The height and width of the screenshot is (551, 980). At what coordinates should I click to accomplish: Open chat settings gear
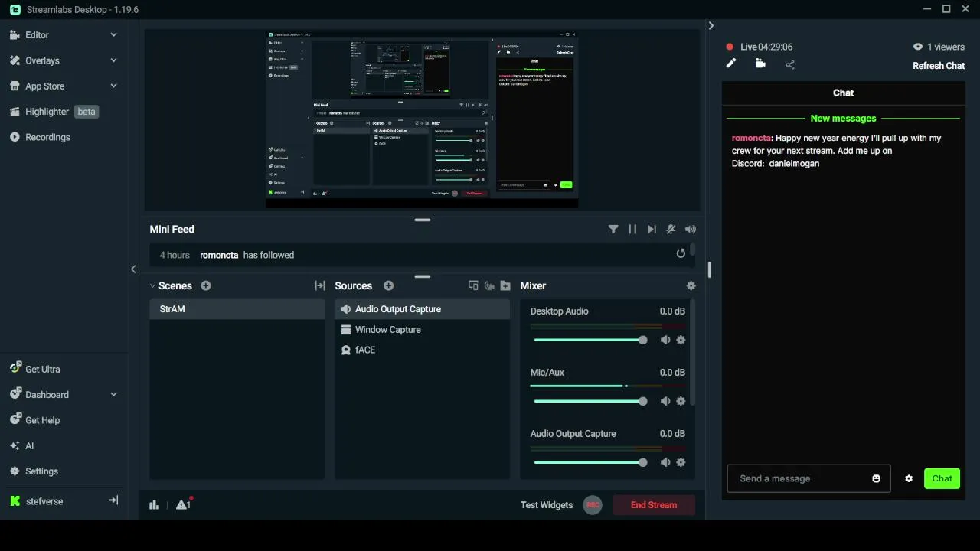(x=909, y=478)
